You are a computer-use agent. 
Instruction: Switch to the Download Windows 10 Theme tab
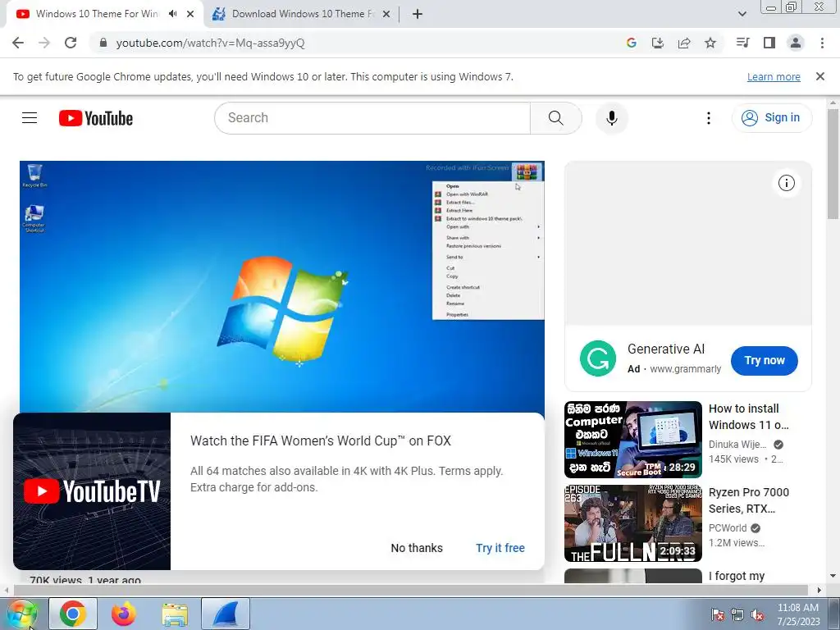pos(302,14)
